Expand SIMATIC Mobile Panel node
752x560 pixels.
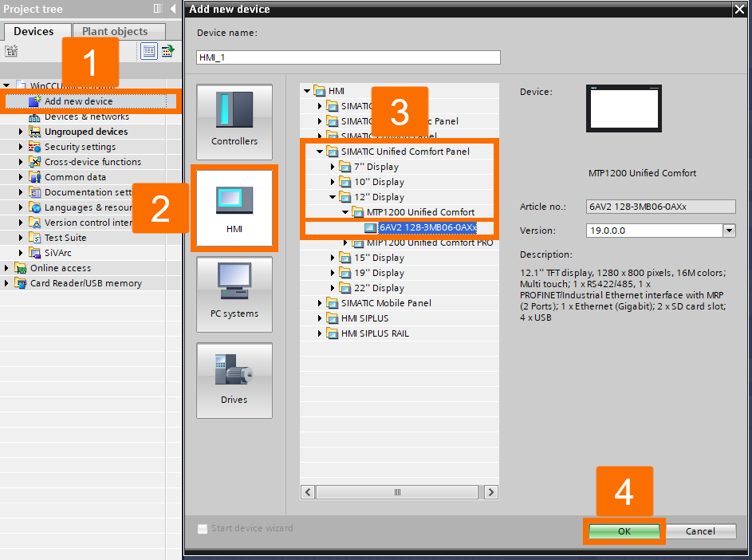[320, 303]
